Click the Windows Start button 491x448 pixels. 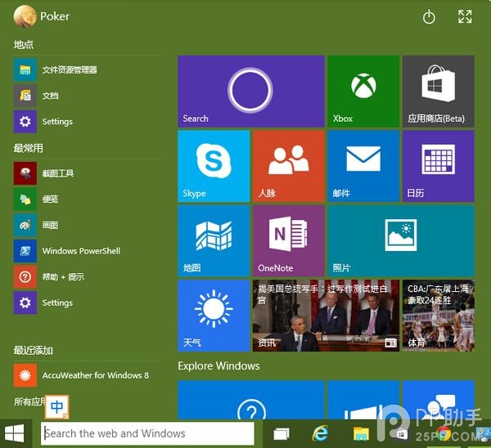pos(14,433)
